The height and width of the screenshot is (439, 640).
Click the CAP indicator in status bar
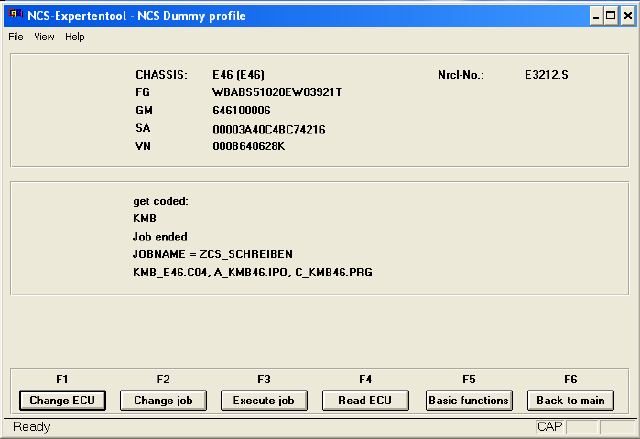[549, 427]
